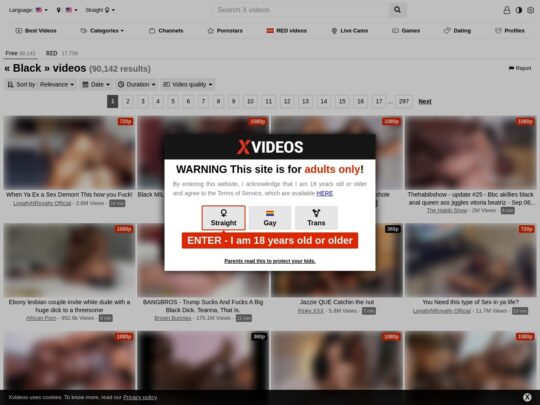Open the account user icon

click(x=507, y=10)
